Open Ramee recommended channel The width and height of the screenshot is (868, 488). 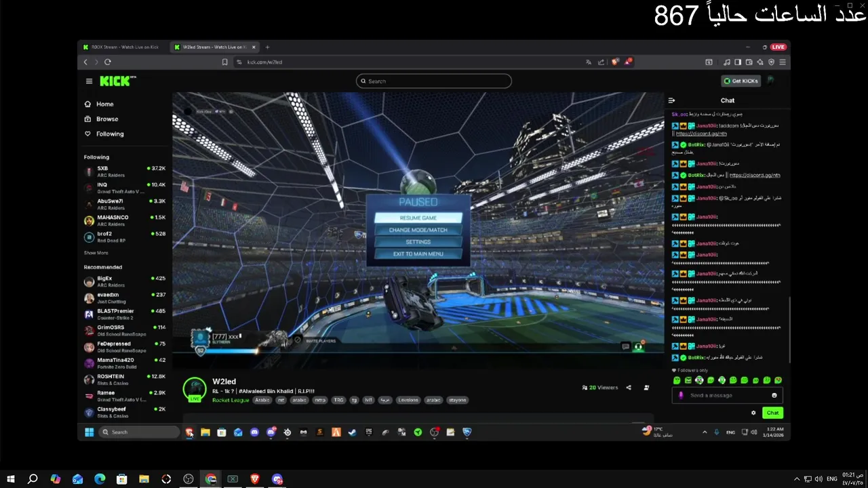tap(125, 396)
